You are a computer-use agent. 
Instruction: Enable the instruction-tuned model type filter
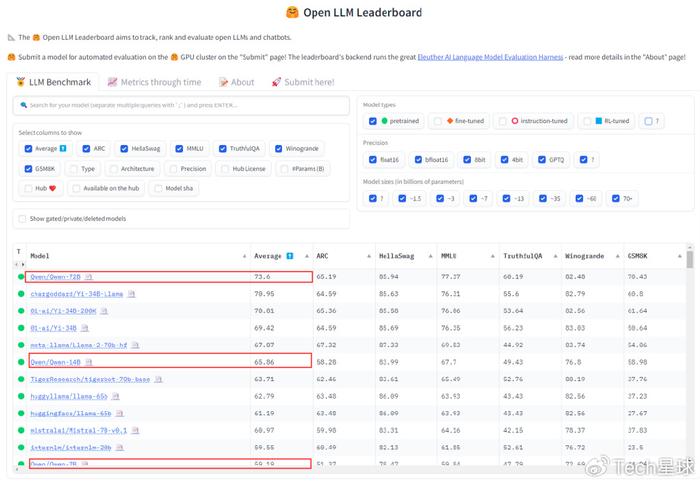pos(503,121)
